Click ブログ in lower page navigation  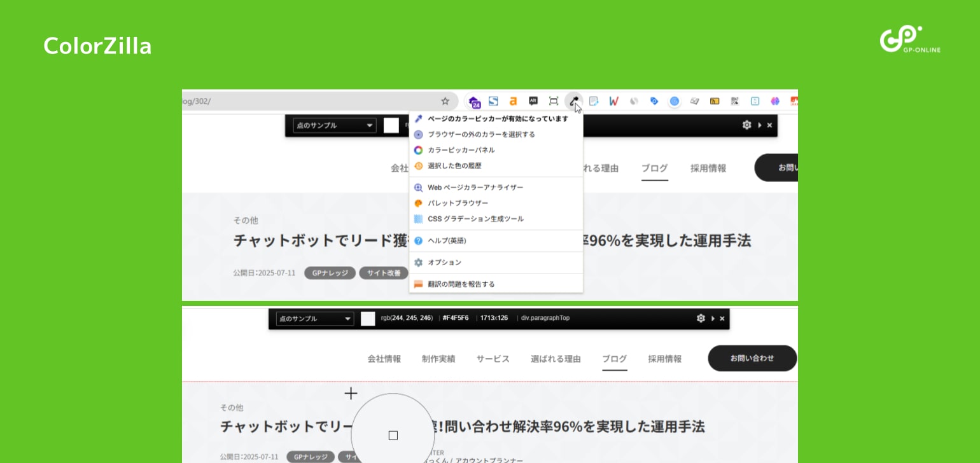tap(615, 359)
